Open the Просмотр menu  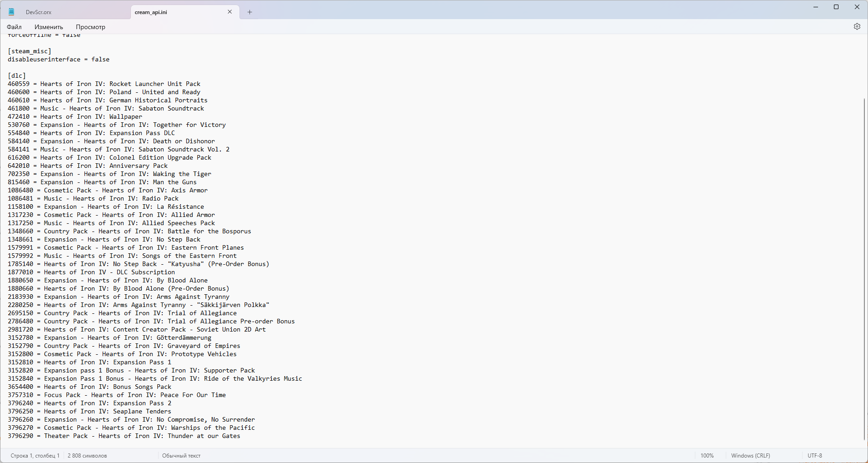click(90, 27)
